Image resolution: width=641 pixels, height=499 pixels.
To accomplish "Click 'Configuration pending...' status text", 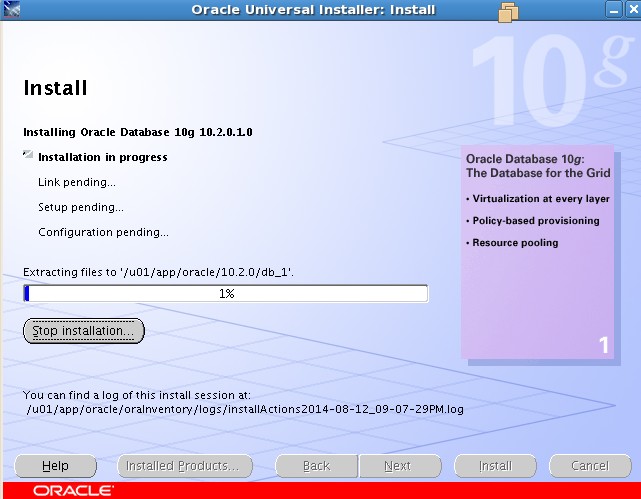I will pyautogui.click(x=103, y=232).
